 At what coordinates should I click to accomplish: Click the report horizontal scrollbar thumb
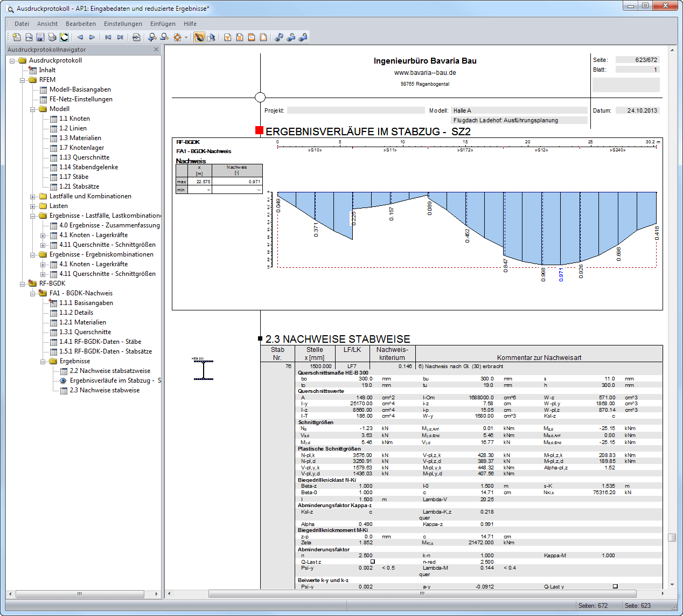pyautogui.click(x=422, y=593)
